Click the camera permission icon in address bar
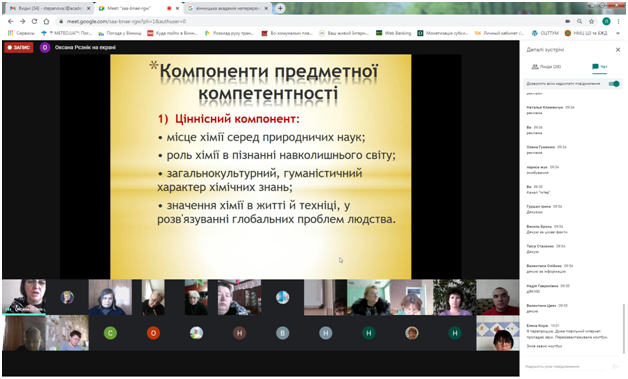This screenshot has width=628, height=379. point(568,22)
